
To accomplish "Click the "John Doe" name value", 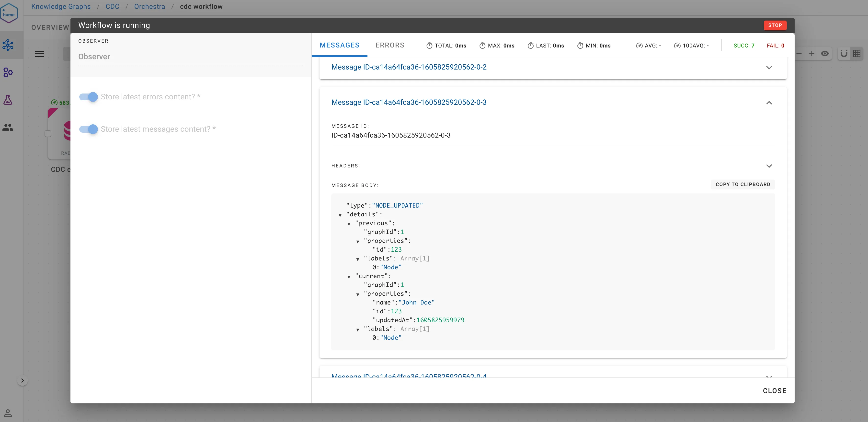I will (416, 303).
